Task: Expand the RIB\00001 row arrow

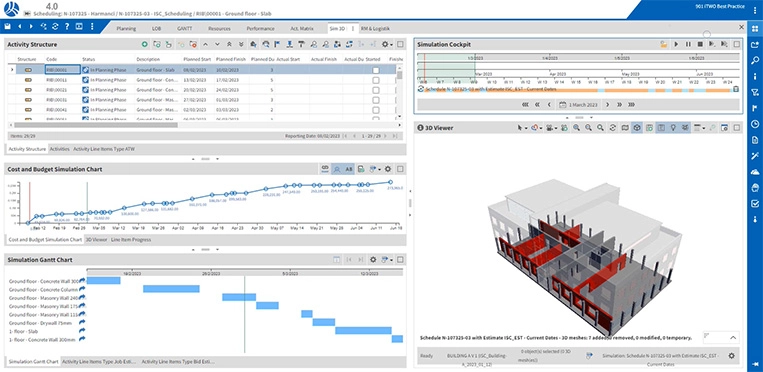Action: [12, 70]
